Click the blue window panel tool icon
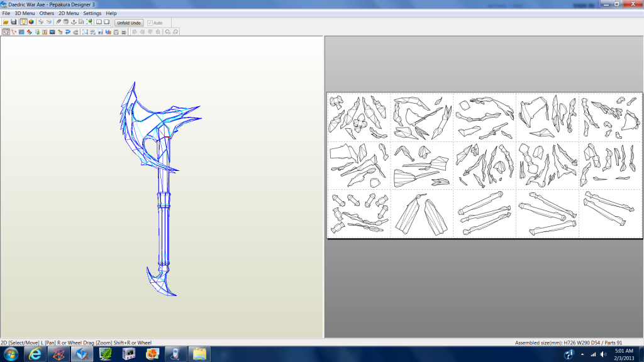Screen dimensions: 644x362 (21, 32)
